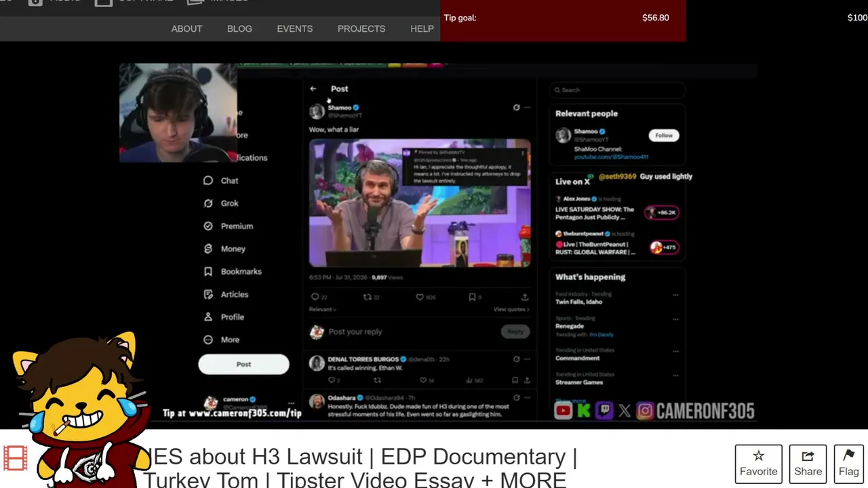Open the image attached to Shamoo's post
868x488 pixels.
(x=420, y=203)
